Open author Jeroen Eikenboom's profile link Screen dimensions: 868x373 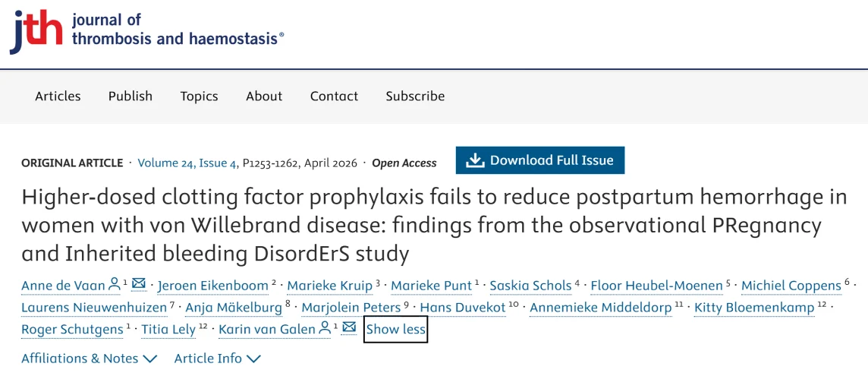click(213, 286)
